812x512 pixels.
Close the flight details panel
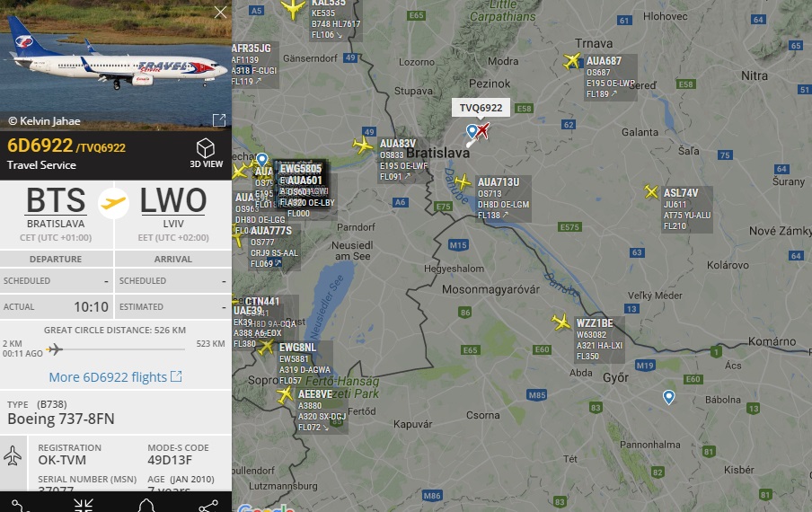221,12
